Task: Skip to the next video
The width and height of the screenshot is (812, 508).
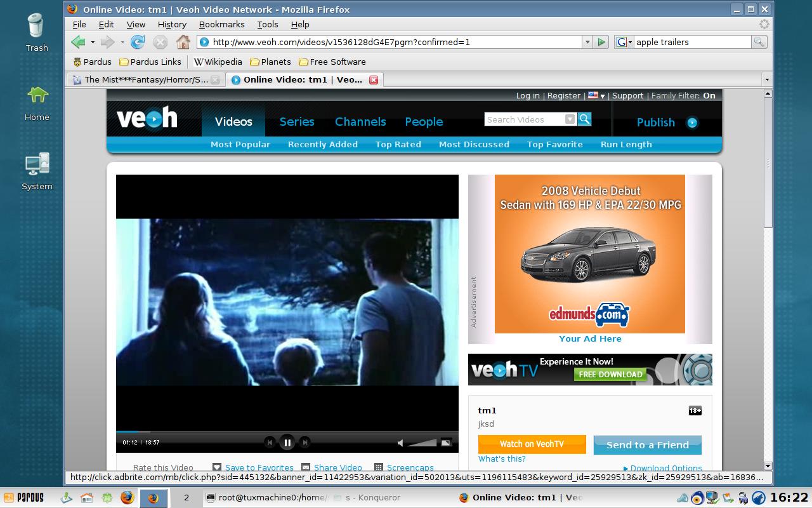Action: [305, 443]
